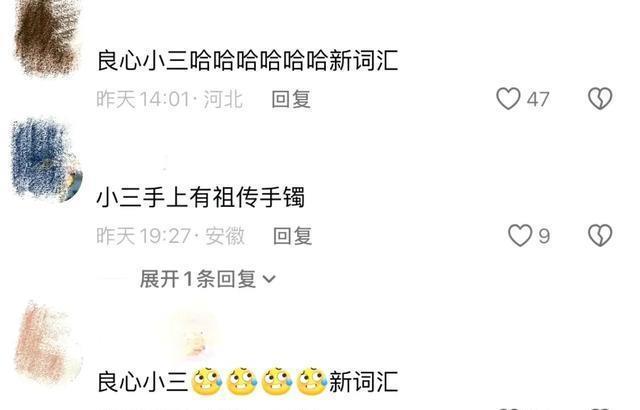Dislike the 安徽 comment via broken heart
The height and width of the screenshot is (410, 640).
click(x=600, y=235)
